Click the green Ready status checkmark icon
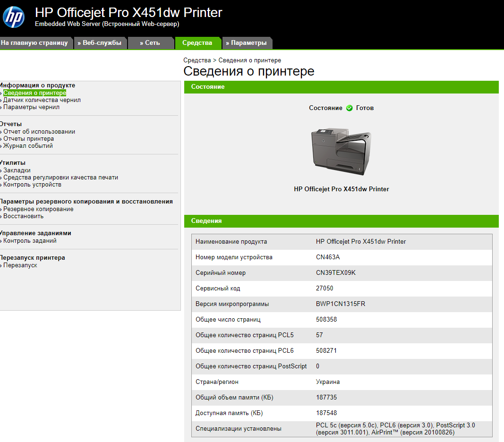The width and height of the screenshot is (504, 442). pos(350,108)
